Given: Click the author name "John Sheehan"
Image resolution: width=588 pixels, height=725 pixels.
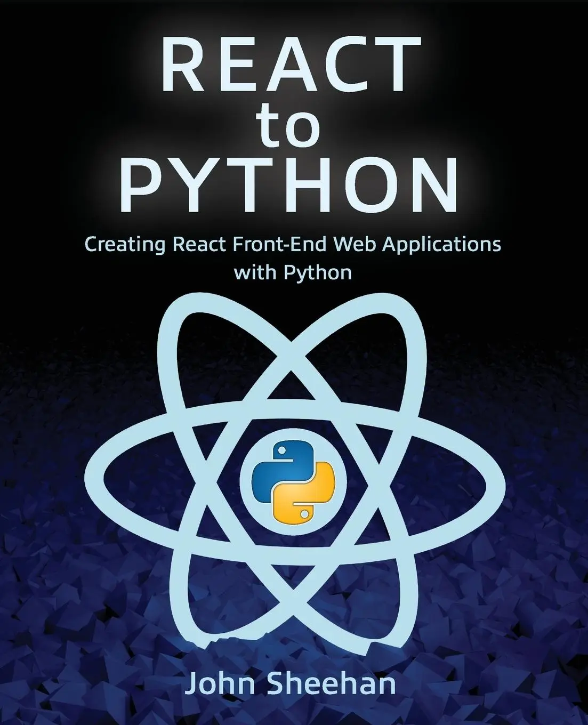Looking at the screenshot, I should pyautogui.click(x=291, y=684).
